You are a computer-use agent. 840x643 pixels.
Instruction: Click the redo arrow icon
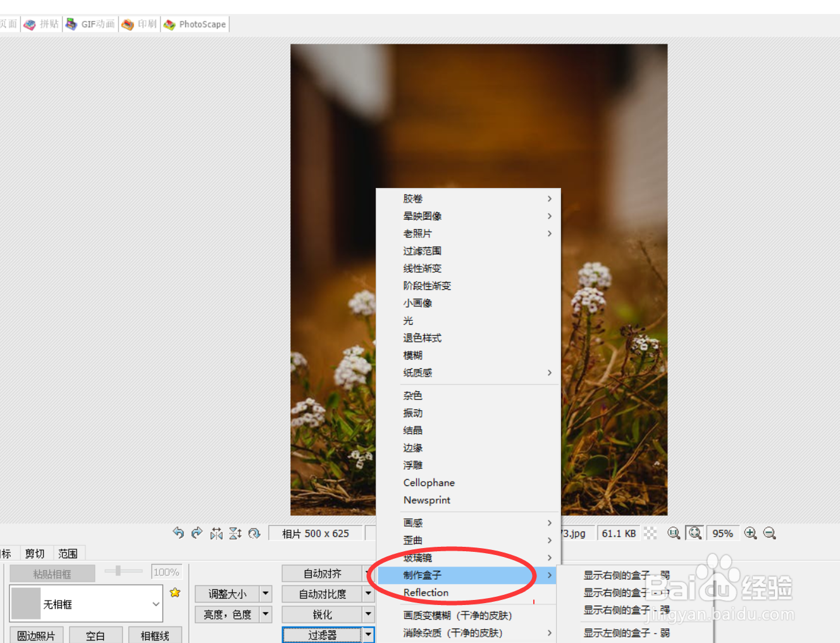[x=197, y=533]
